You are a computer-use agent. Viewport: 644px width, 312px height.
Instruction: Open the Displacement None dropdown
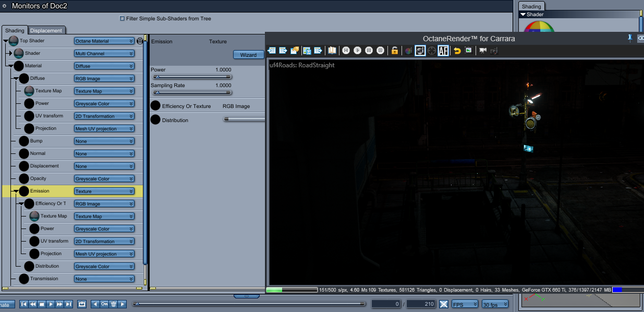click(x=104, y=166)
